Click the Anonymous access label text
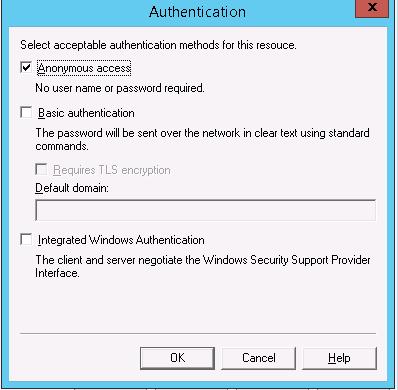This screenshot has width=398, height=390. click(x=84, y=68)
